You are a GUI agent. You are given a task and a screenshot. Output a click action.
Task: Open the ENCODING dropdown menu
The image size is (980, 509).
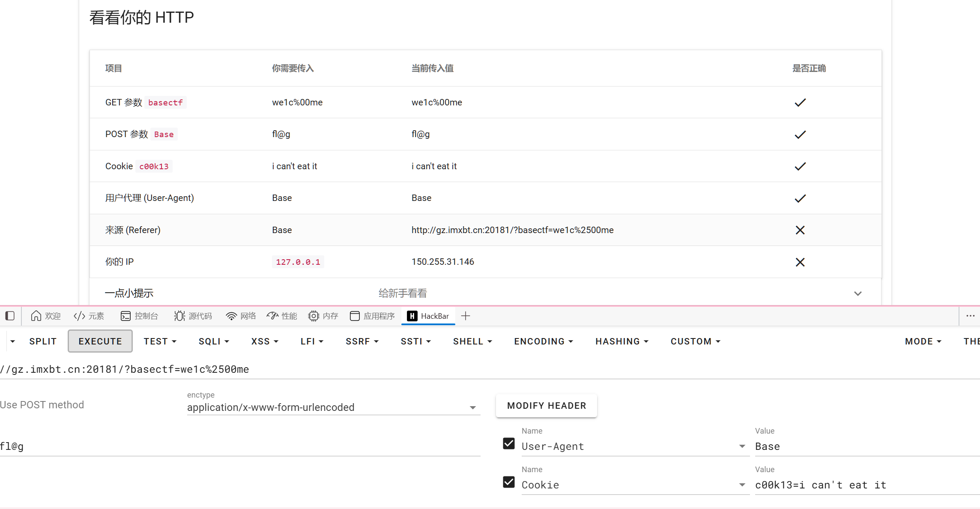pyautogui.click(x=543, y=341)
